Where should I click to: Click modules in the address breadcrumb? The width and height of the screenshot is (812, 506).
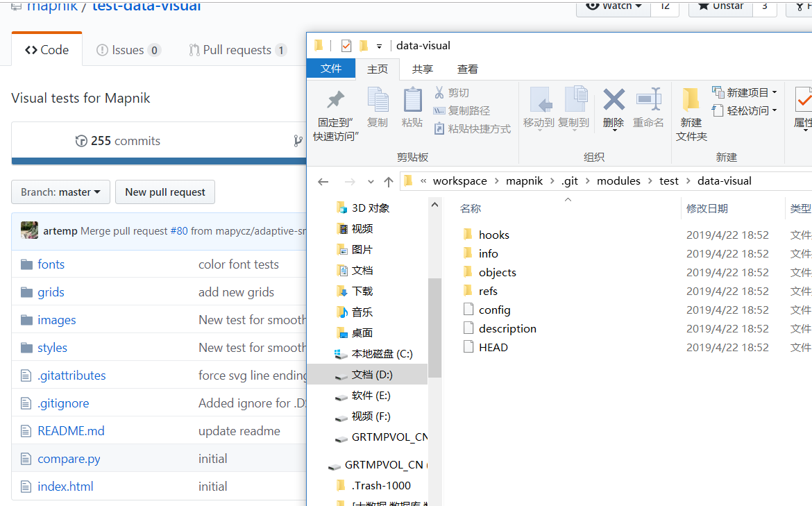[618, 180]
